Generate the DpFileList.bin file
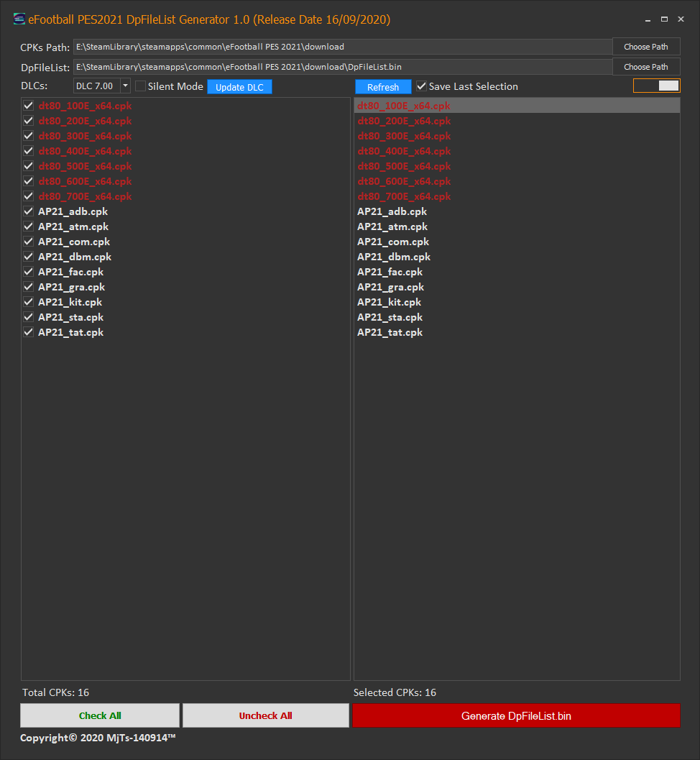700x760 pixels. [x=516, y=715]
